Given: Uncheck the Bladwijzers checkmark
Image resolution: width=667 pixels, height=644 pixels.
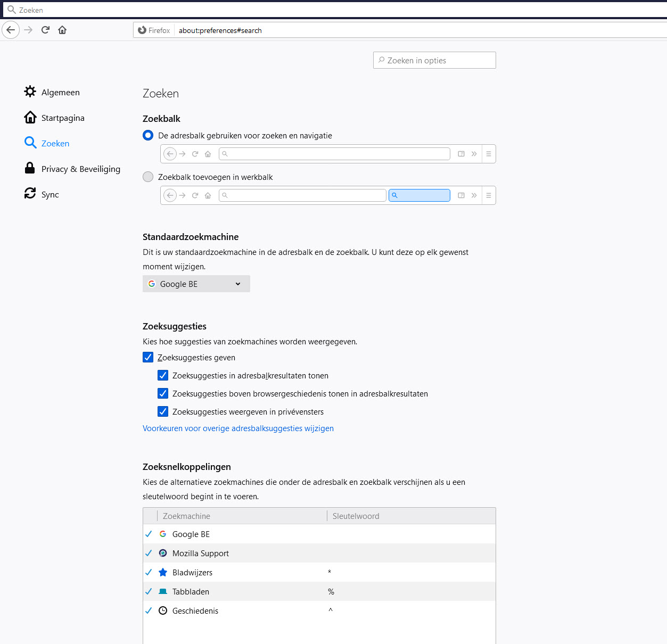Looking at the screenshot, I should pos(149,572).
